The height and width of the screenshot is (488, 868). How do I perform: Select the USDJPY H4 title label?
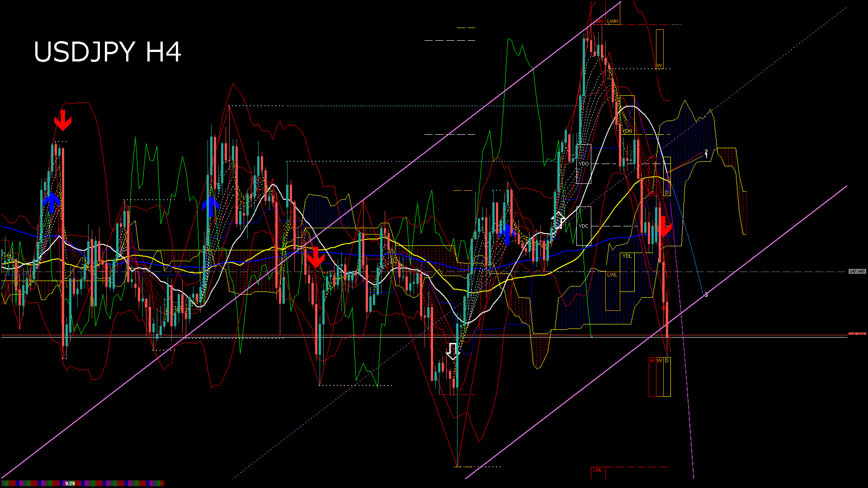coord(108,52)
